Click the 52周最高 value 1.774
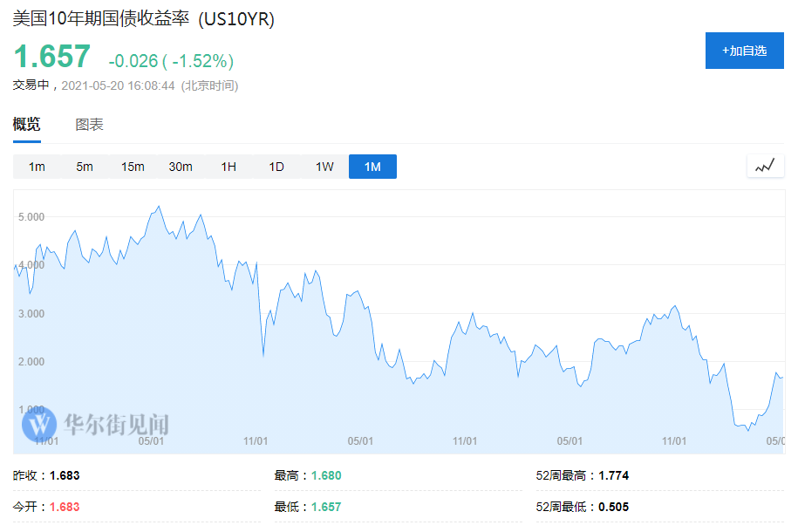This screenshot has height=532, width=798. click(613, 475)
